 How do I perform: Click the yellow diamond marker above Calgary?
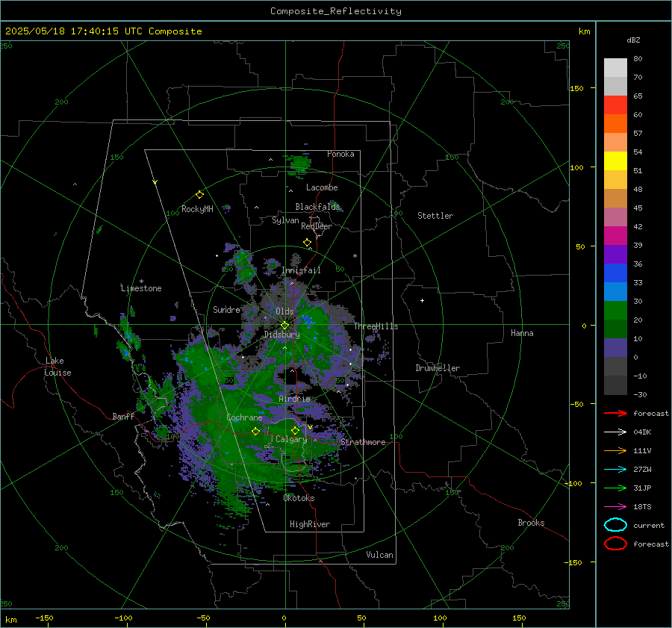[x=295, y=430]
